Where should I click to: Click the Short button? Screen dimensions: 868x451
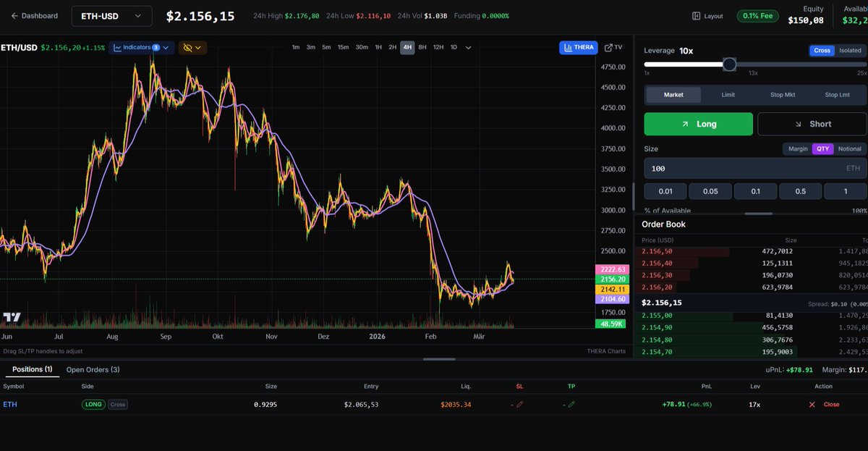[x=812, y=124]
